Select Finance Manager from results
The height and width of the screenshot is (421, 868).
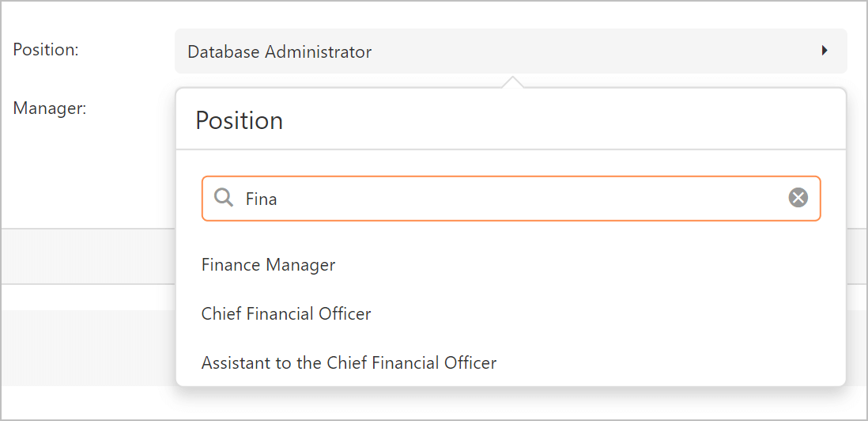pyautogui.click(x=268, y=265)
